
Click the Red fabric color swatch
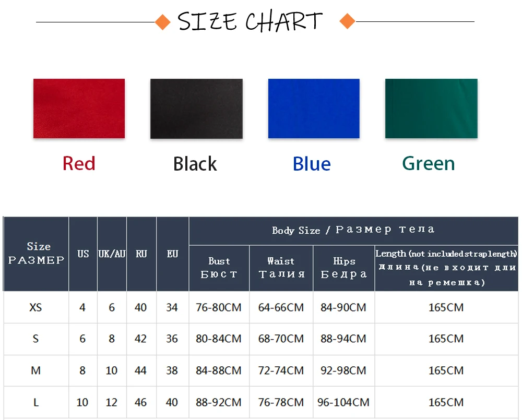tap(79, 109)
